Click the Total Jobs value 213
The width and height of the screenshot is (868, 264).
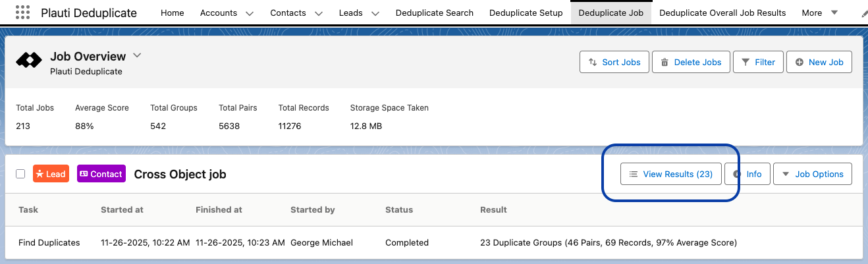tap(24, 126)
